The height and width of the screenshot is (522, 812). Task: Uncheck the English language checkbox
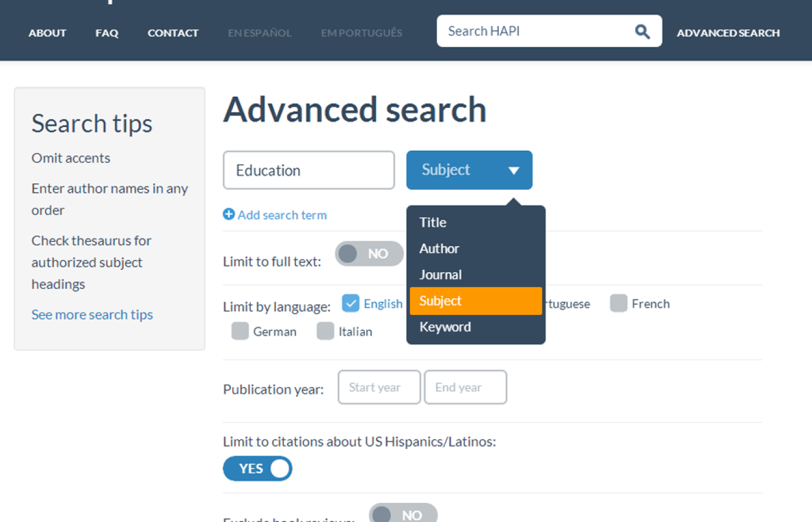[x=350, y=303]
